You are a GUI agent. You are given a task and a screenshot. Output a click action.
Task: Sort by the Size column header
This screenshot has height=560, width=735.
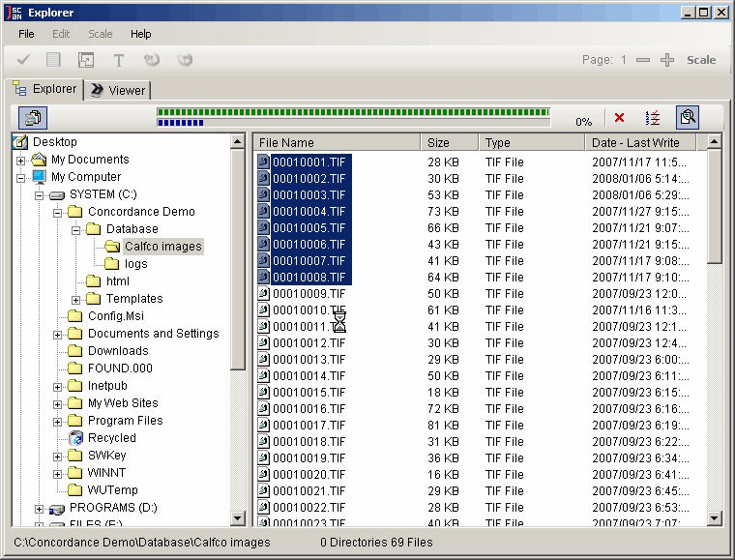pos(450,142)
